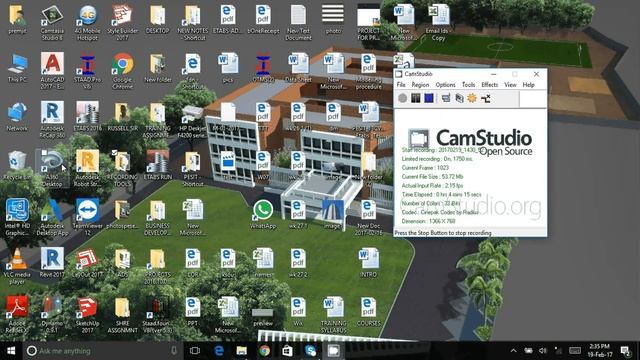Click the Record button in CamStudio toolbar

[x=402, y=98]
